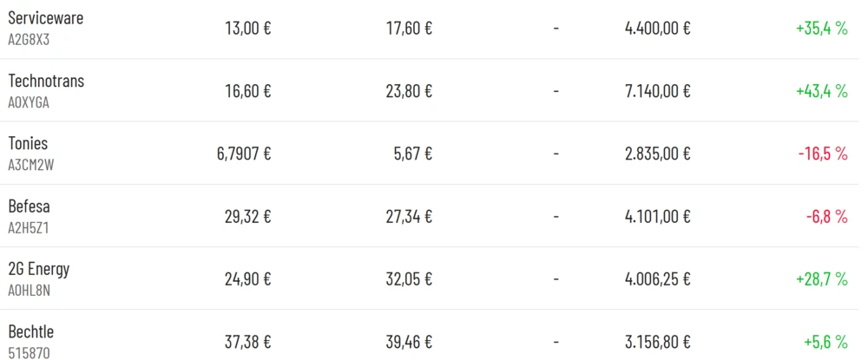Click Technotrans' +43,4 % performance value
Viewport: 868px width, 360px height.
pyautogui.click(x=821, y=90)
